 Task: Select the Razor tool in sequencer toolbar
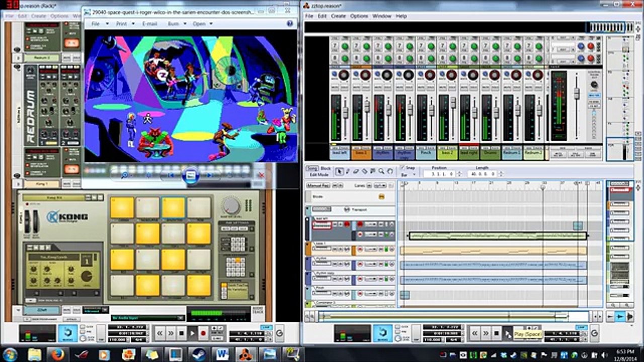pyautogui.click(x=365, y=171)
